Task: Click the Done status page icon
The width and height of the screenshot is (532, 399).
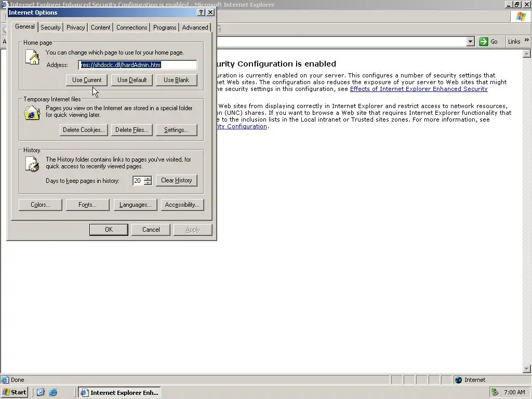Action: click(5, 380)
